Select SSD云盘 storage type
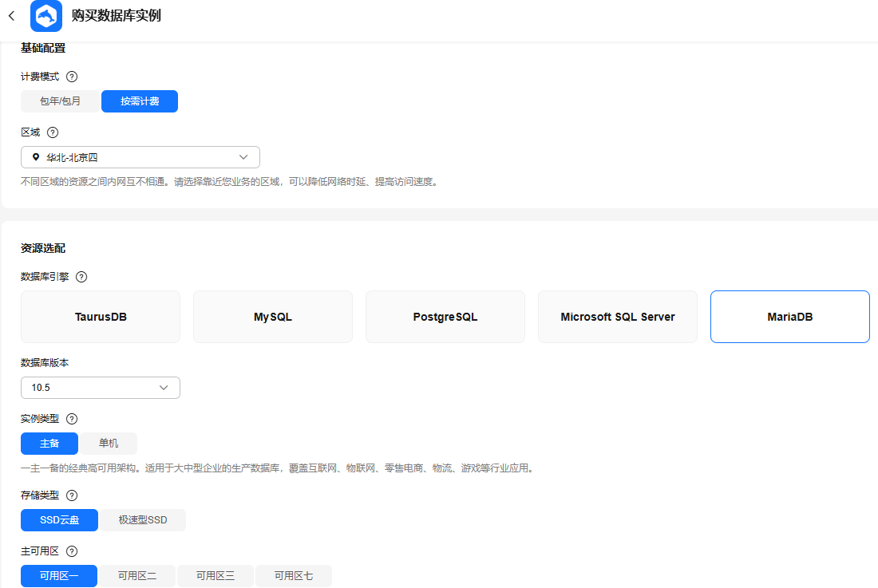This screenshot has height=588, width=878. tap(59, 520)
